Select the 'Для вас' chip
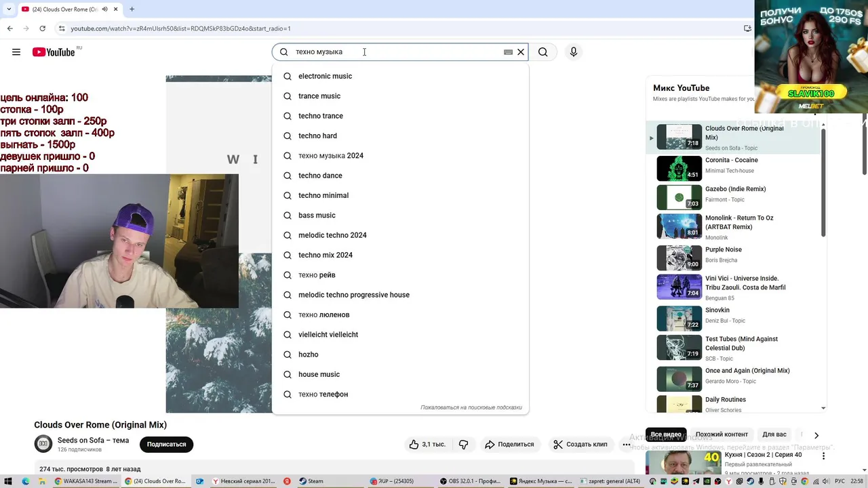Image resolution: width=868 pixels, height=488 pixels. tap(774, 434)
